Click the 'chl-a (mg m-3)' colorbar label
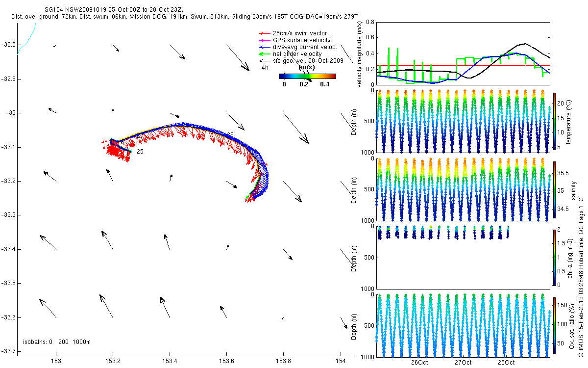This screenshot has height=368, width=588. (x=571, y=258)
